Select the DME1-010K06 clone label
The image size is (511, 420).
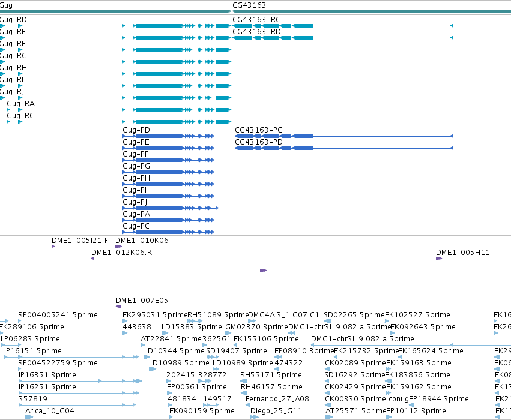[x=142, y=241]
